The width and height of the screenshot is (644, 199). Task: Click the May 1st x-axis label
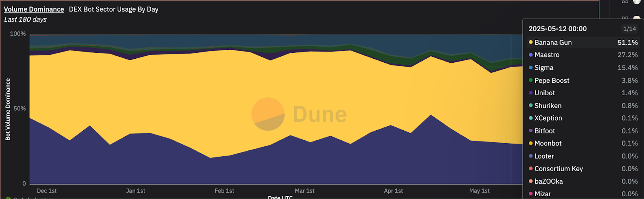(479, 191)
